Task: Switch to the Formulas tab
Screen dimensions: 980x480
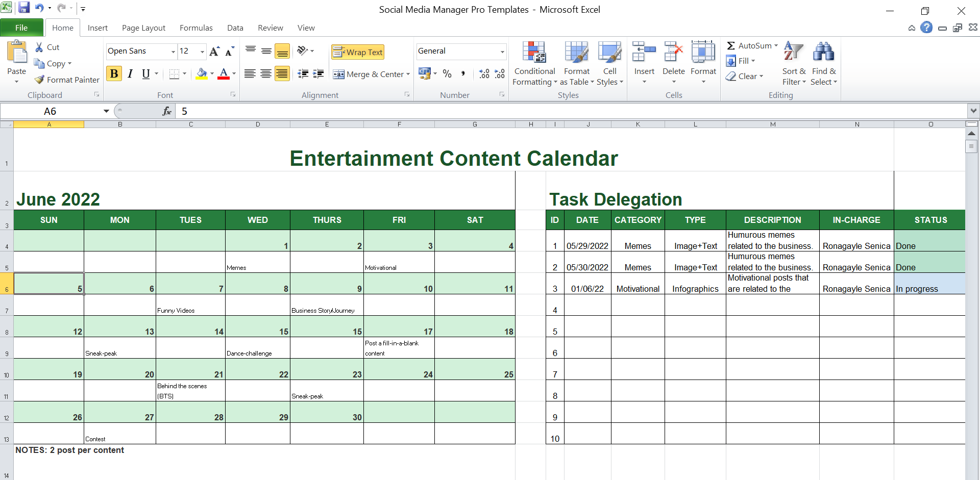Action: [196, 28]
